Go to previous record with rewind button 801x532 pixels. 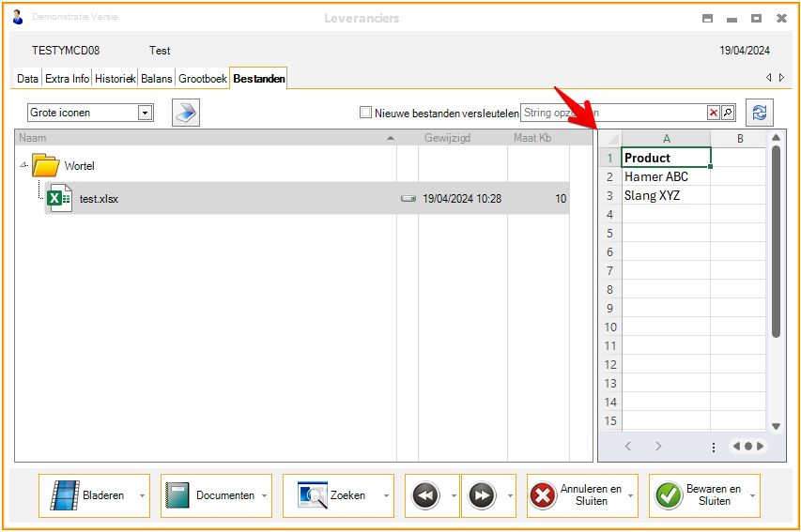[x=425, y=495]
